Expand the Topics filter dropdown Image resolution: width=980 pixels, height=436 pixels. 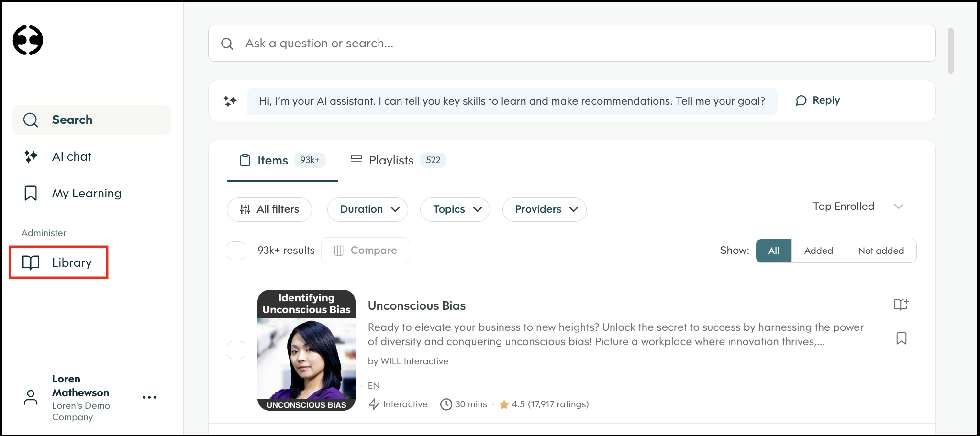(455, 209)
